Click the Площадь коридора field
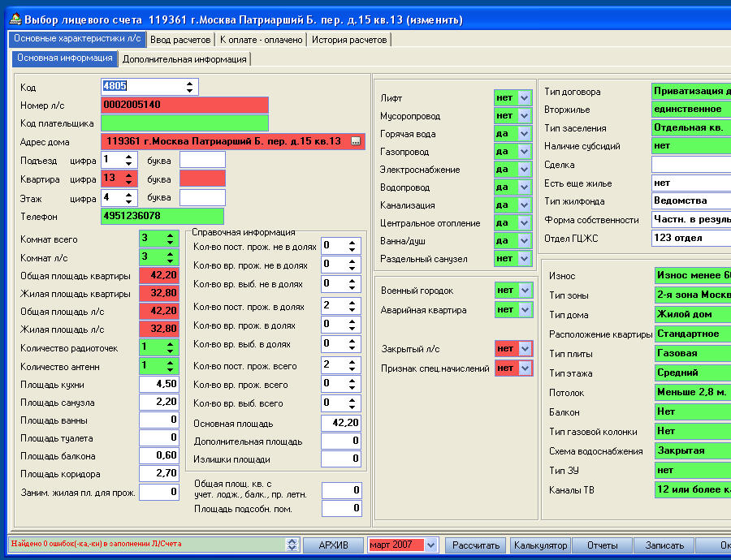Screen dimensions: 731x560 point(159,474)
